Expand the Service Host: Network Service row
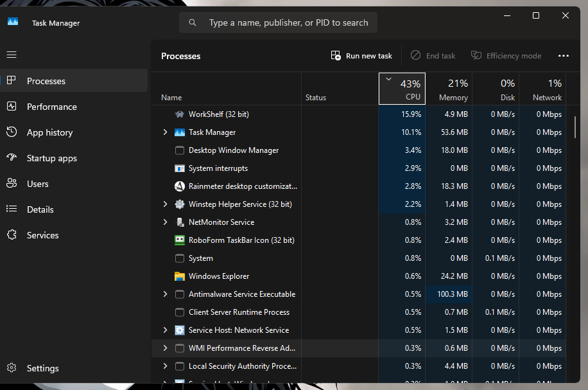 tap(165, 330)
